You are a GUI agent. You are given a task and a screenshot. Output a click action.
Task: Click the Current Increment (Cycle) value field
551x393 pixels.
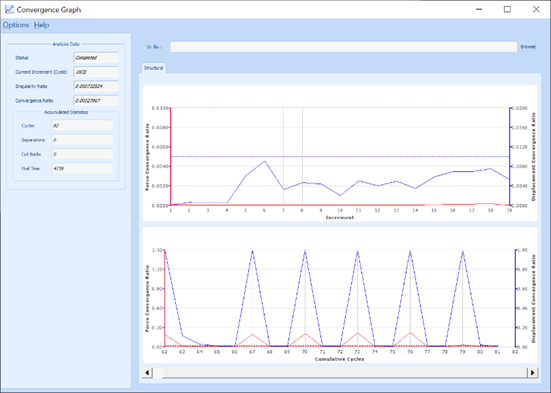pos(96,72)
